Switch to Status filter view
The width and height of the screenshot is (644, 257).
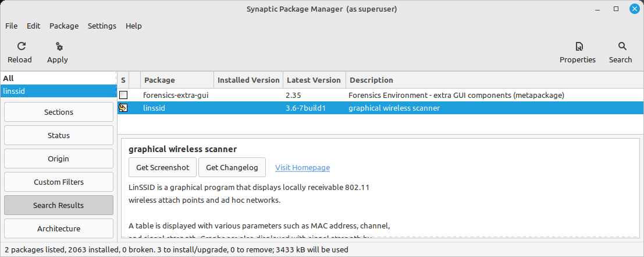(58, 135)
